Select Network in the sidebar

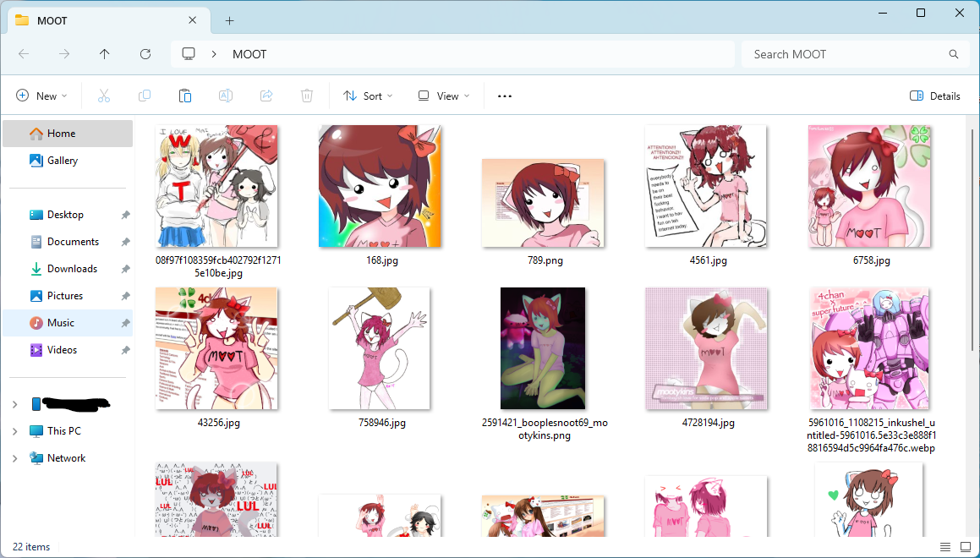point(68,458)
